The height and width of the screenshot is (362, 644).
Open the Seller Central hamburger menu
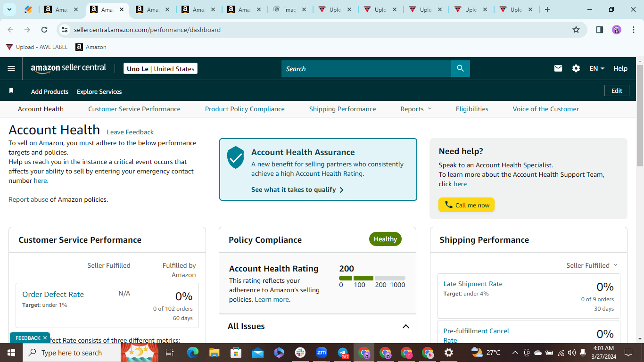tap(11, 68)
